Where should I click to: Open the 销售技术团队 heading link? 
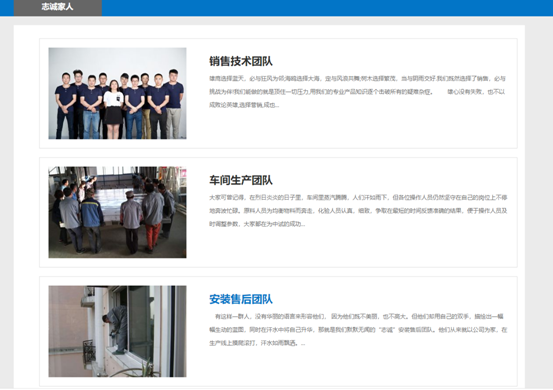click(x=241, y=61)
